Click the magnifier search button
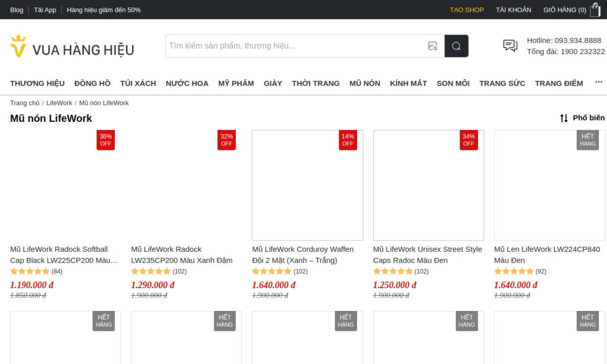Screen dimensions: 607x364 pos(456,46)
